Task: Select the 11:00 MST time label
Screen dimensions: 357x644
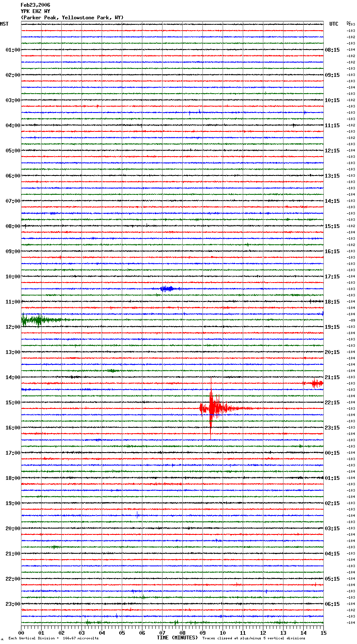Action: [13, 302]
